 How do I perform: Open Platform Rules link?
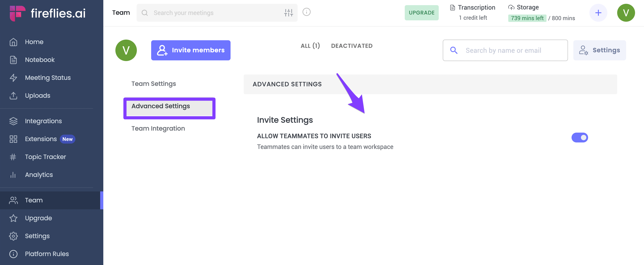pos(47,254)
